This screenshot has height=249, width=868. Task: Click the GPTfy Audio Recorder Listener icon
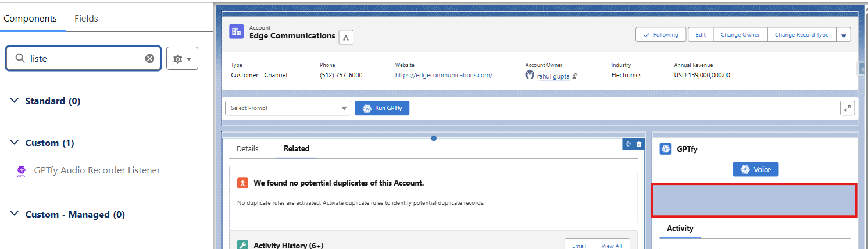click(x=22, y=170)
